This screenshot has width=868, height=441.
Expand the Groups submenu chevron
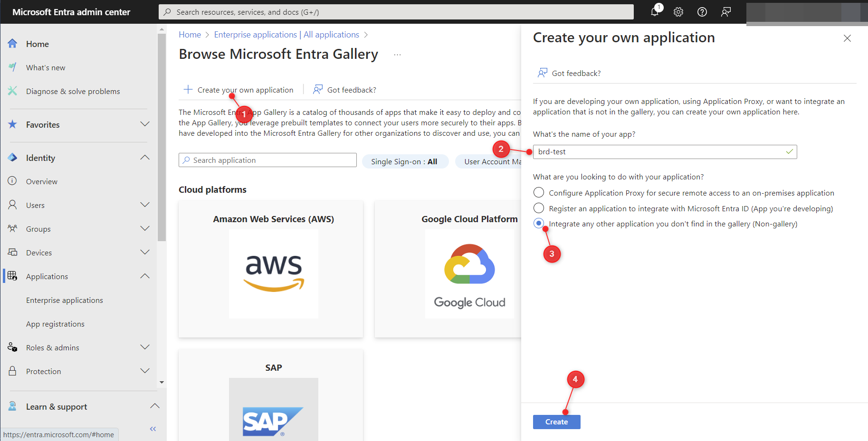click(x=145, y=228)
